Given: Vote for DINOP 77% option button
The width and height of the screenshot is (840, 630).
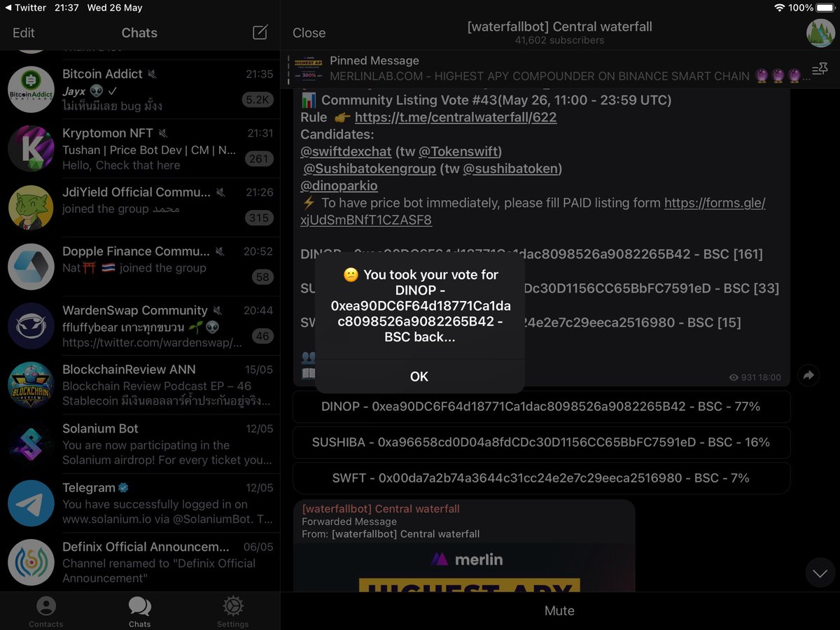Looking at the screenshot, I should (x=541, y=407).
